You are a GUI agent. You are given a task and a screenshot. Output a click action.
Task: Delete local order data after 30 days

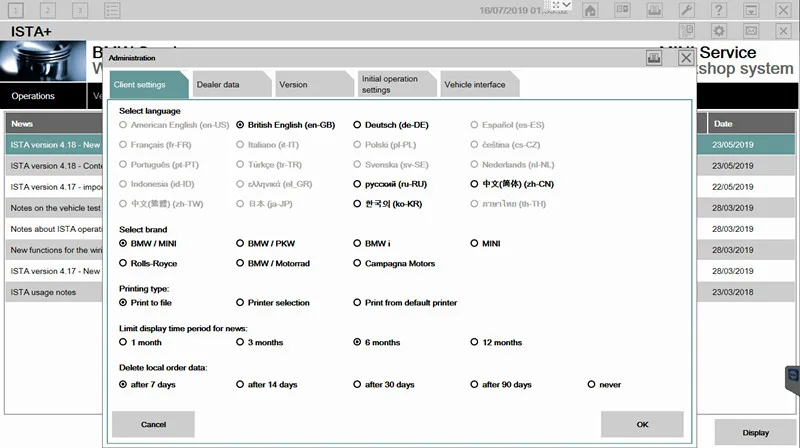(x=384, y=384)
